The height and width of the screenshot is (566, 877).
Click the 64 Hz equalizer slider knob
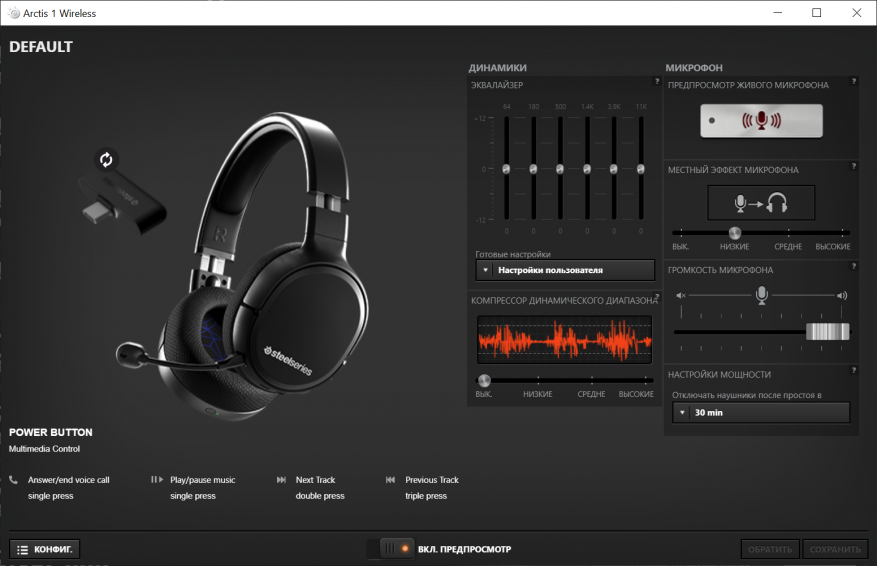pos(506,169)
